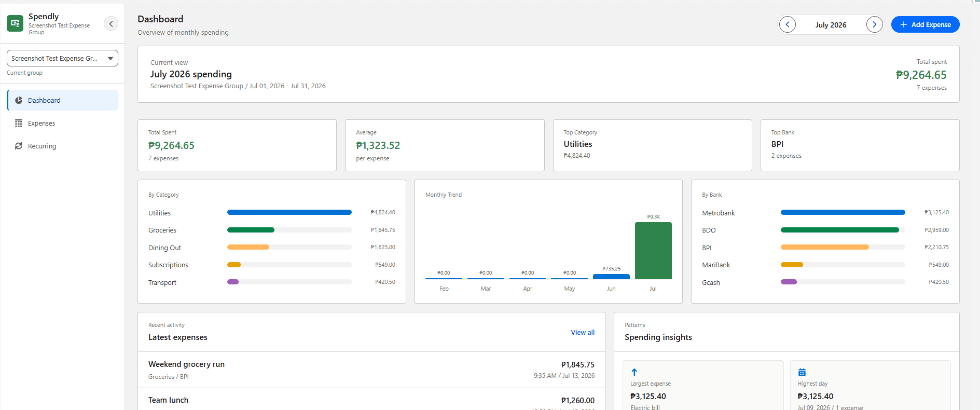
Task: Collapse the sidebar with the chevron button
Action: (111, 23)
